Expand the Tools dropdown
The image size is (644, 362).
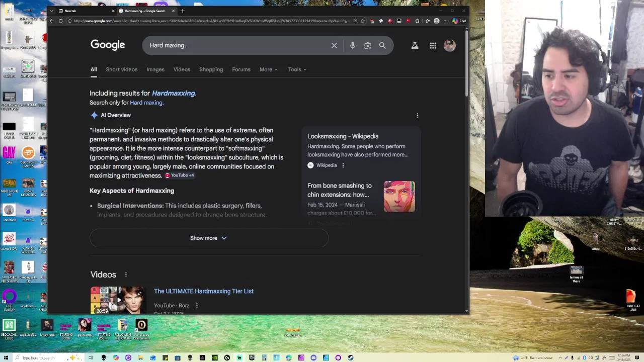click(297, 69)
